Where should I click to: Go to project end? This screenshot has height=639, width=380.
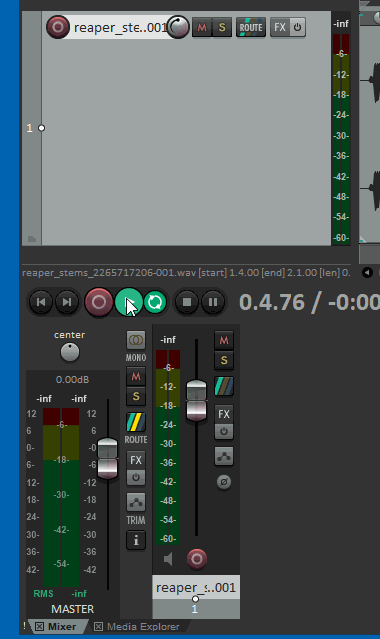click(66, 302)
